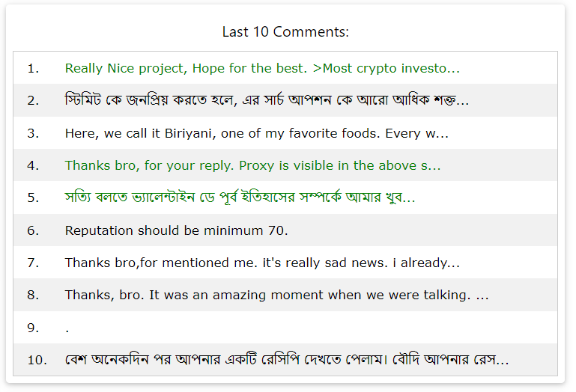Viewport: 576px width, 392px height.
Task: Click the row number '1.' in the list
Action: point(33,68)
